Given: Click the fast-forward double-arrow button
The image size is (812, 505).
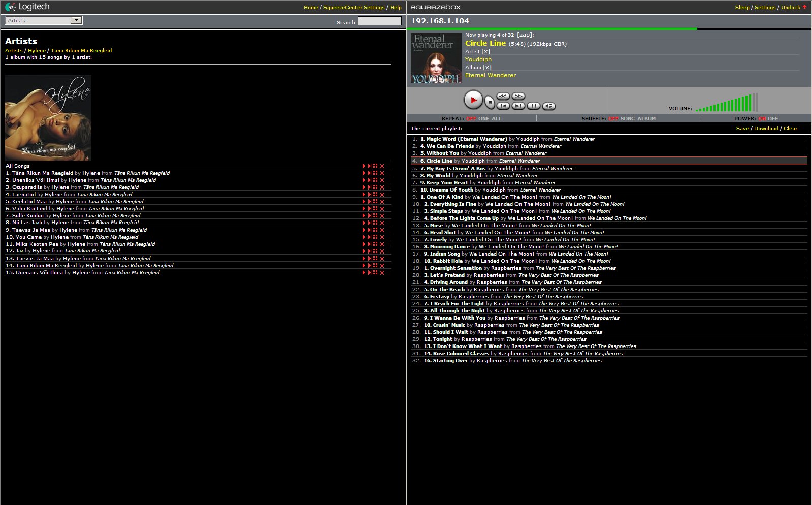Looking at the screenshot, I should (x=518, y=96).
